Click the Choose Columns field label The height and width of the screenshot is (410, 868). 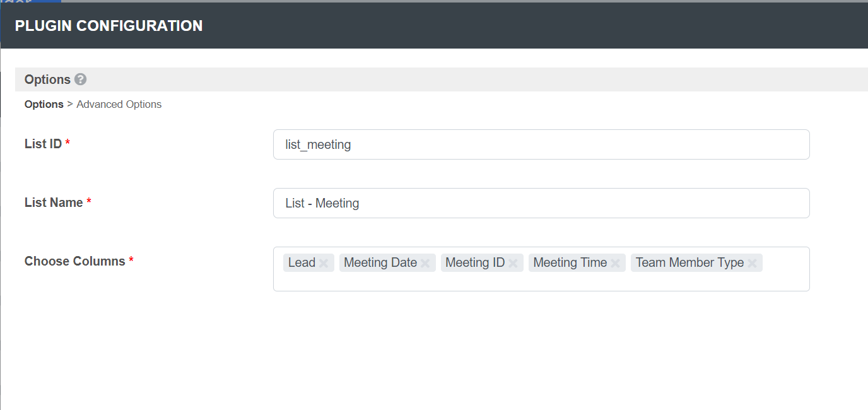74,261
